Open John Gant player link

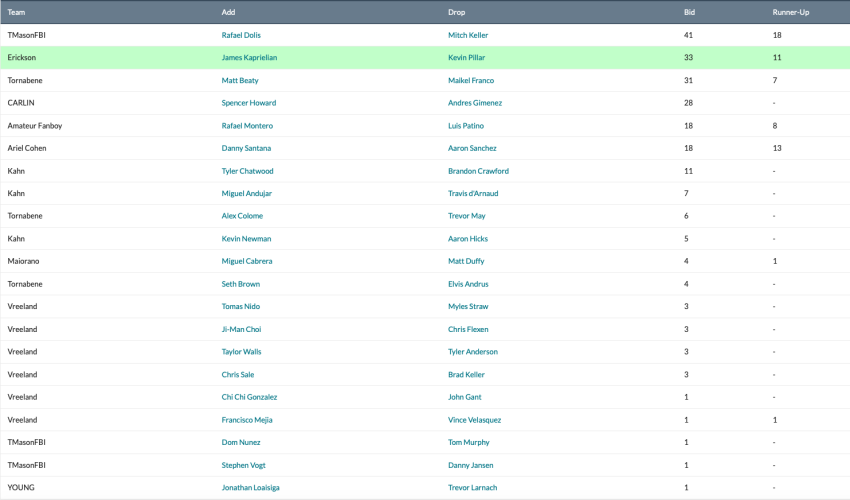(465, 397)
